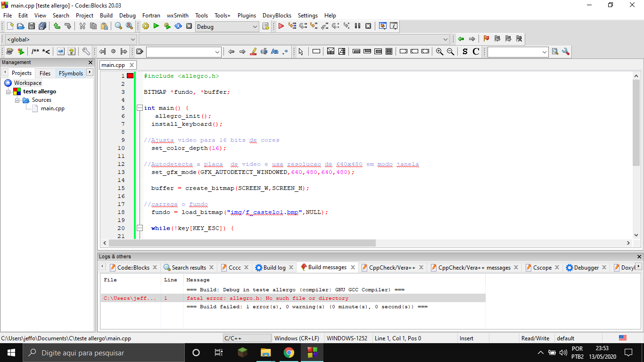
Task: Open the Build menu
Action: (106, 15)
